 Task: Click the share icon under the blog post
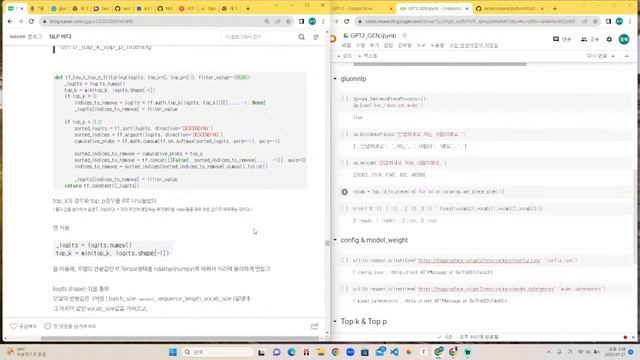315,326
